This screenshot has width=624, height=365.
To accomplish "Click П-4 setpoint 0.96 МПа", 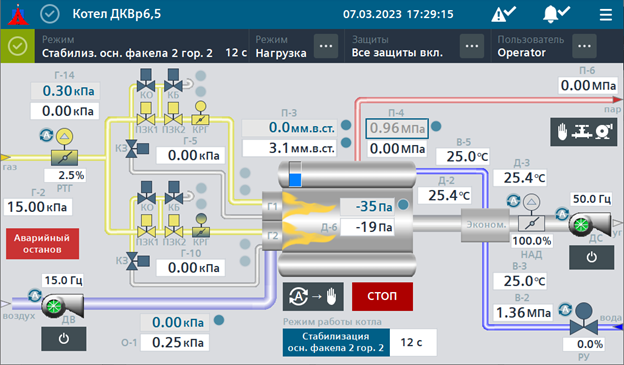I will [x=397, y=129].
